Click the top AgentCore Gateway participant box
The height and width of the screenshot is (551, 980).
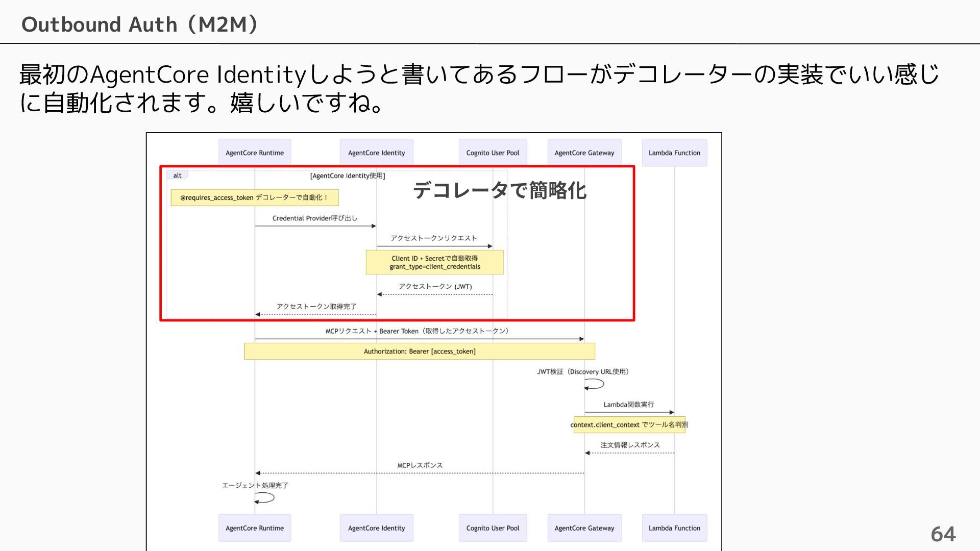(584, 153)
